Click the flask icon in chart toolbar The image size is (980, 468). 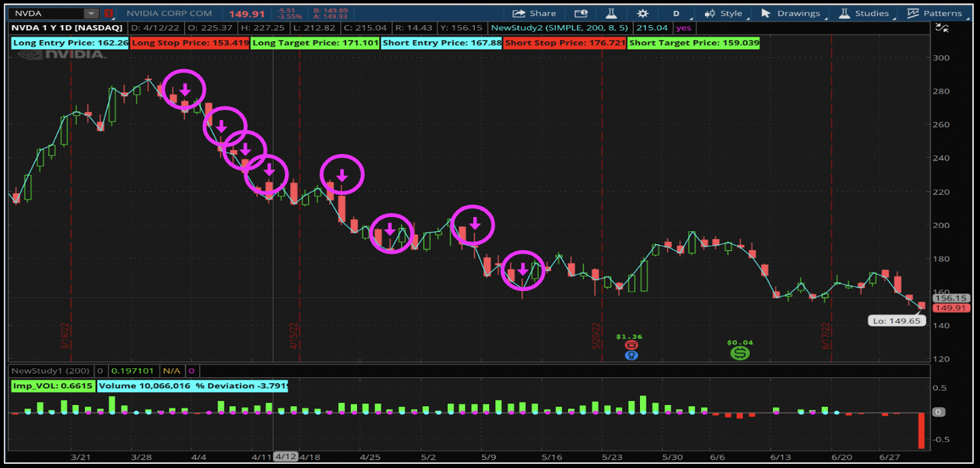611,13
